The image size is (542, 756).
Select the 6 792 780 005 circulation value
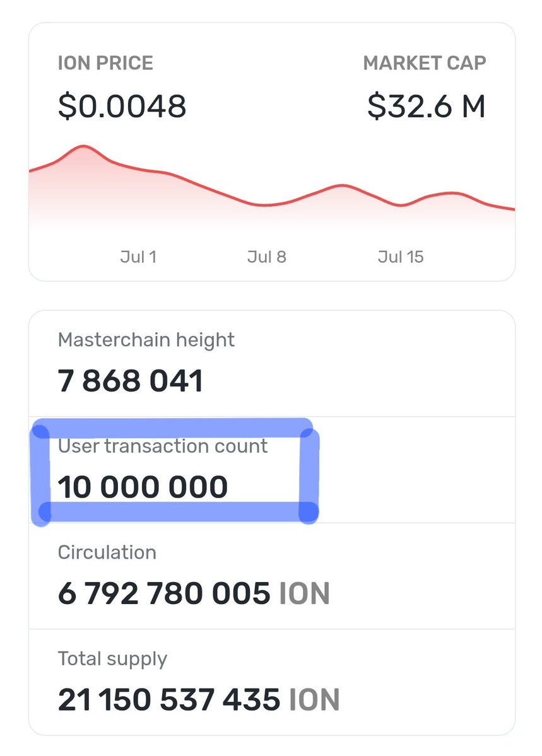164,593
